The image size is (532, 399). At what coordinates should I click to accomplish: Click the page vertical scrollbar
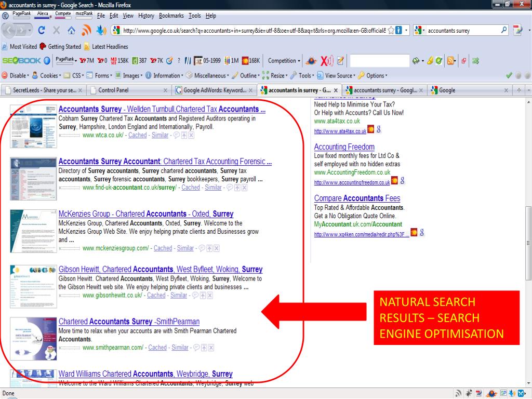pos(528,243)
